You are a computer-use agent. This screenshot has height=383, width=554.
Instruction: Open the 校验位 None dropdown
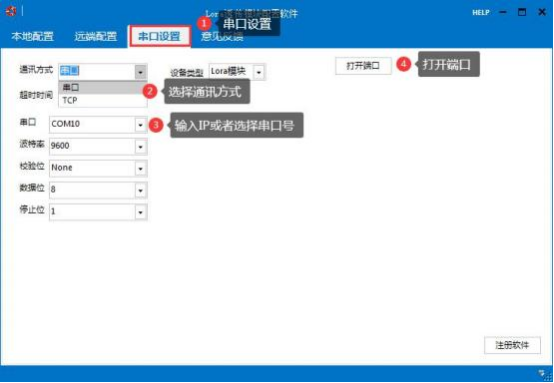coord(141,169)
